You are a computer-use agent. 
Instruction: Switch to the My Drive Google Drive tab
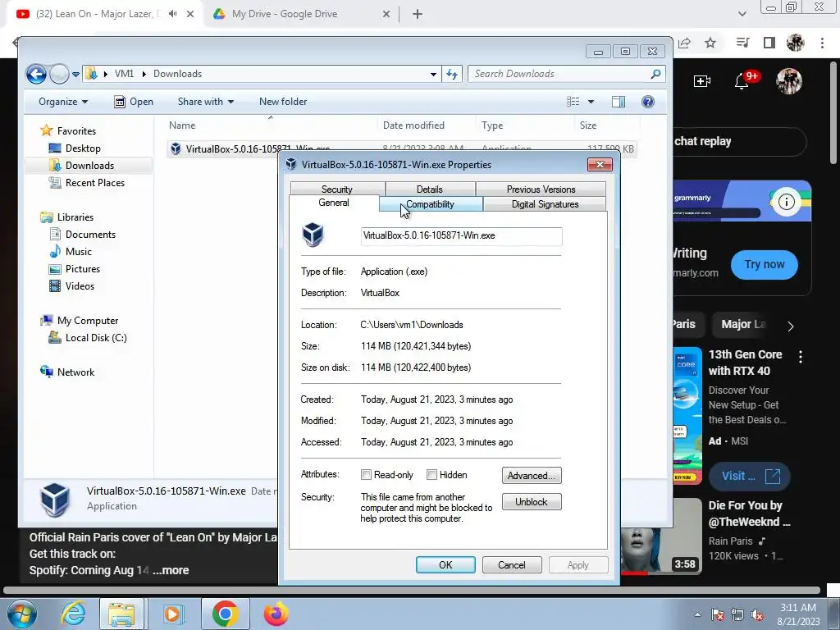pos(300,14)
